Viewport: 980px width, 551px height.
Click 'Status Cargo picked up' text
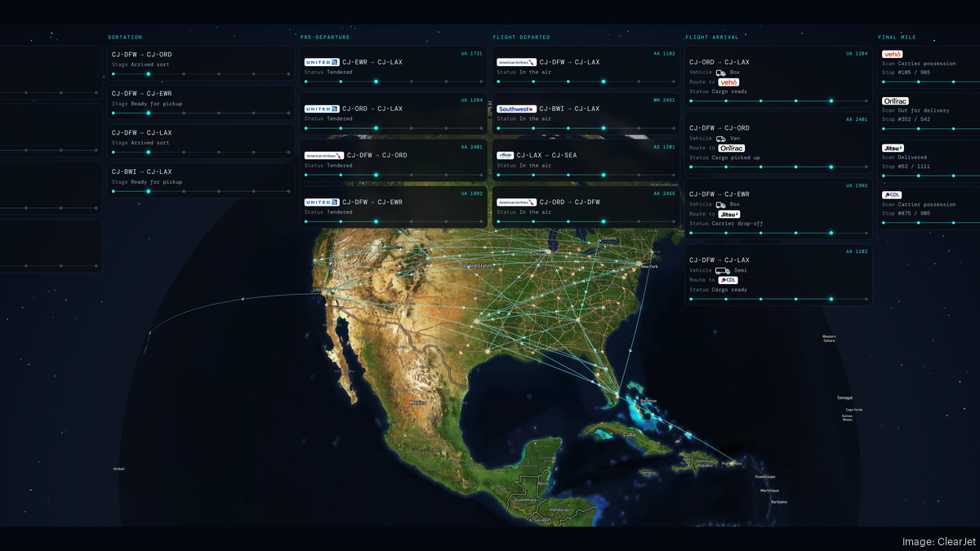click(724, 158)
